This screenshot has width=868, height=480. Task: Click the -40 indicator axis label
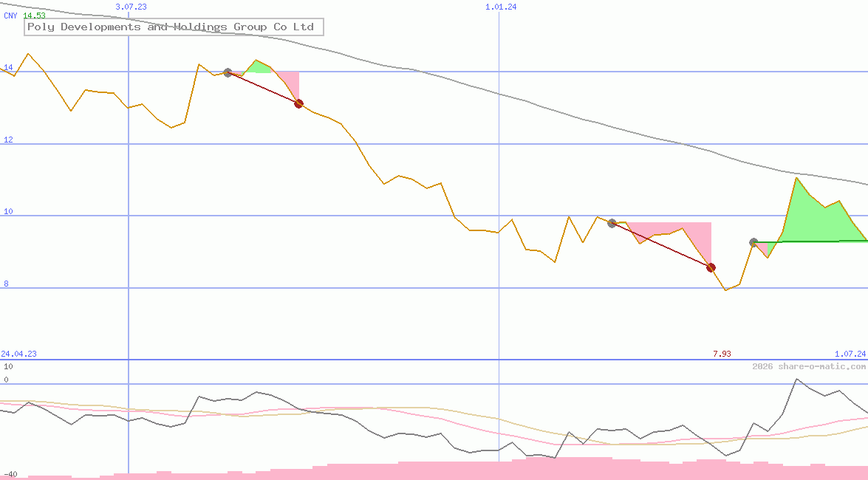pos(10,474)
